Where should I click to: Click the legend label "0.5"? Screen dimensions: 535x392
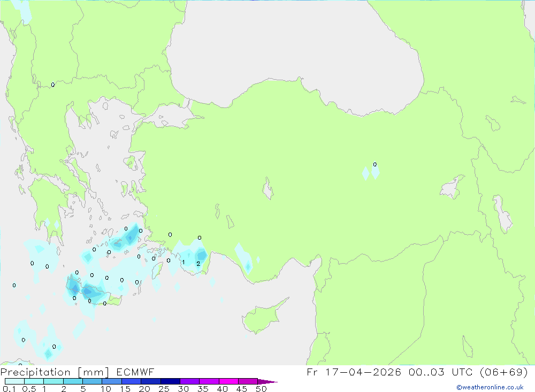(x=29, y=389)
